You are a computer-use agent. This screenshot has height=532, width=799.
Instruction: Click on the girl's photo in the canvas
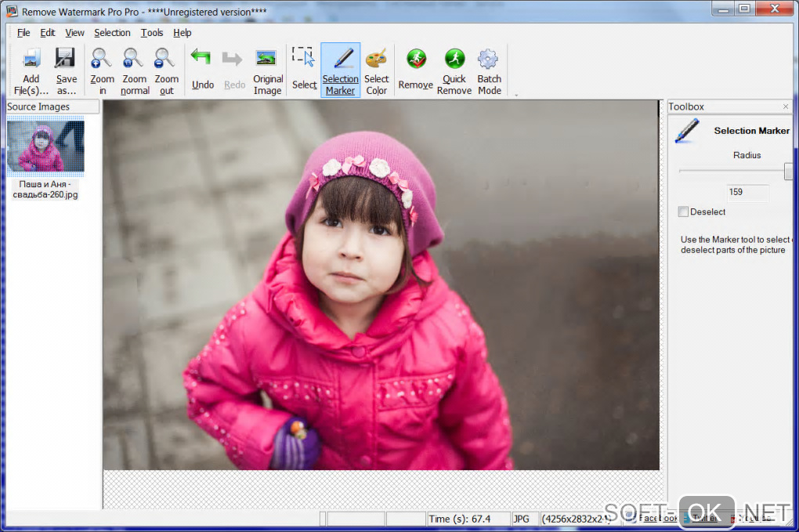[381, 285]
